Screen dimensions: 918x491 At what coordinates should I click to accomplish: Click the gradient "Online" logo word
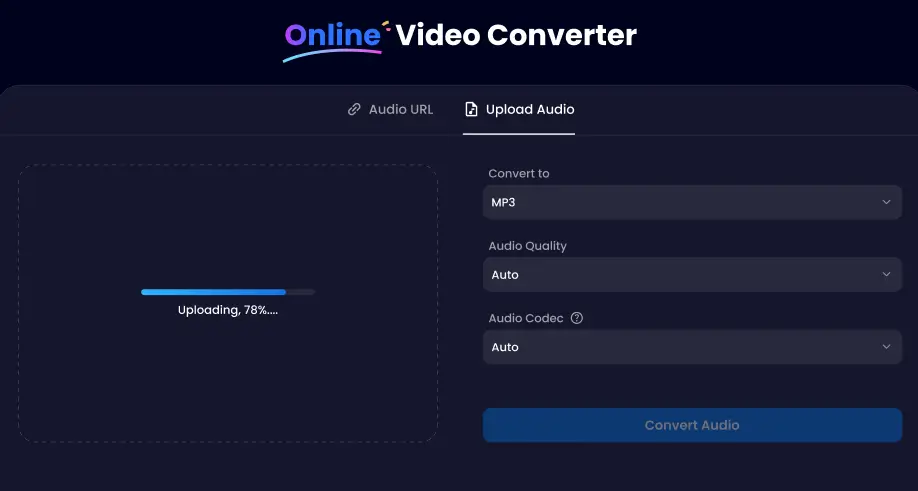point(333,36)
